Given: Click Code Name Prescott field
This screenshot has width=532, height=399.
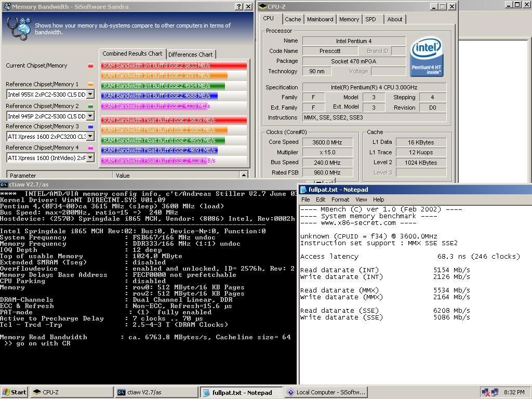Looking at the screenshot, I should (330, 51).
